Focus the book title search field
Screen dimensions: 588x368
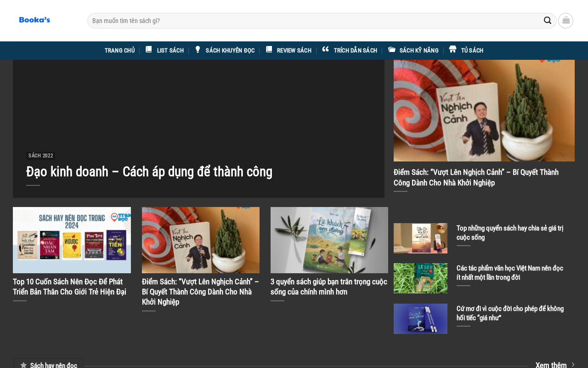point(316,21)
